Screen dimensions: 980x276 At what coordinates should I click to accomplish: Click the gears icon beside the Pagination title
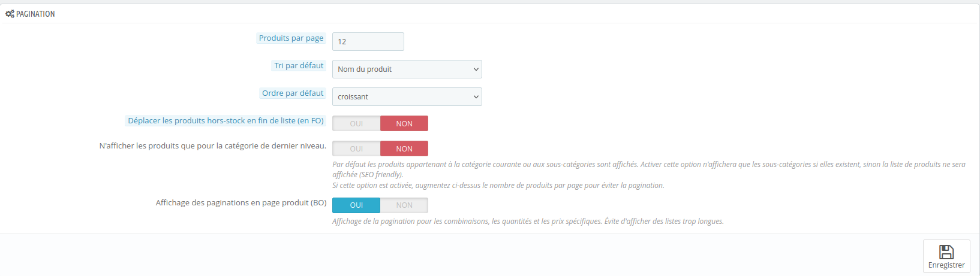click(x=10, y=14)
